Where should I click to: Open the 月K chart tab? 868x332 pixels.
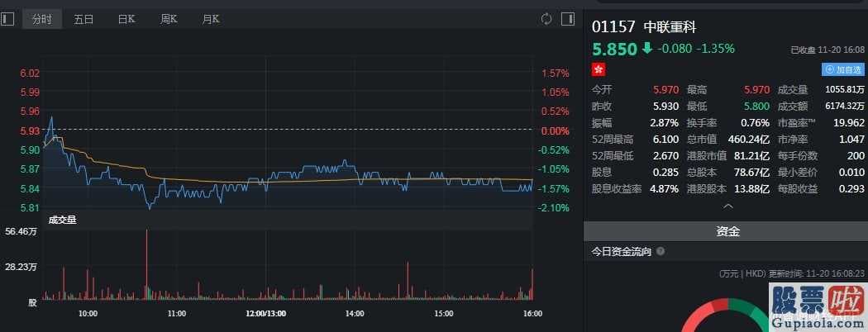pos(211,19)
